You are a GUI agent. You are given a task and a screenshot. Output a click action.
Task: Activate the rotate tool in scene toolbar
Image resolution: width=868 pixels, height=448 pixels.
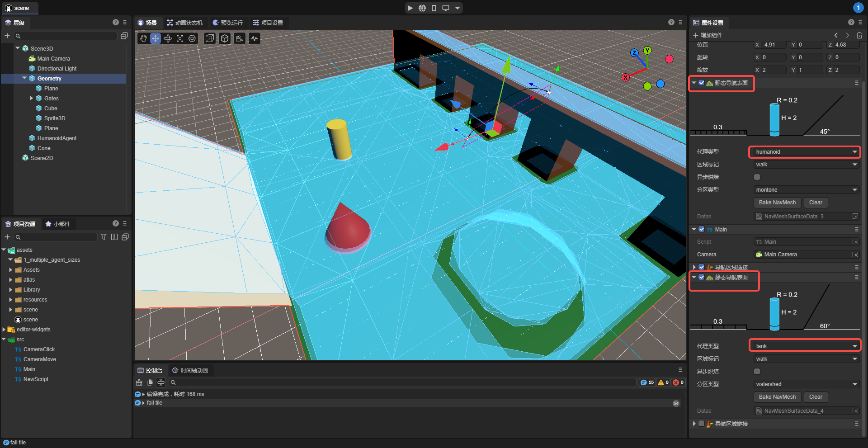168,39
